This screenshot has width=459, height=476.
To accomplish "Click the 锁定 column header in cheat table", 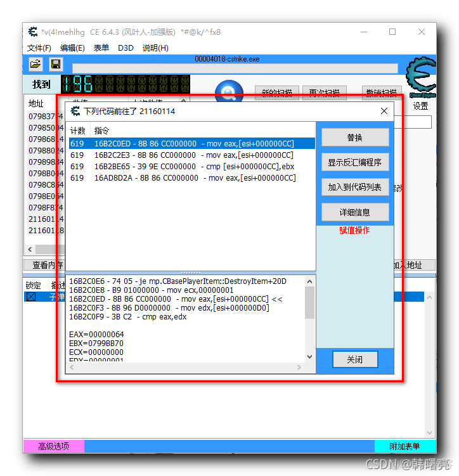I will (x=34, y=285).
